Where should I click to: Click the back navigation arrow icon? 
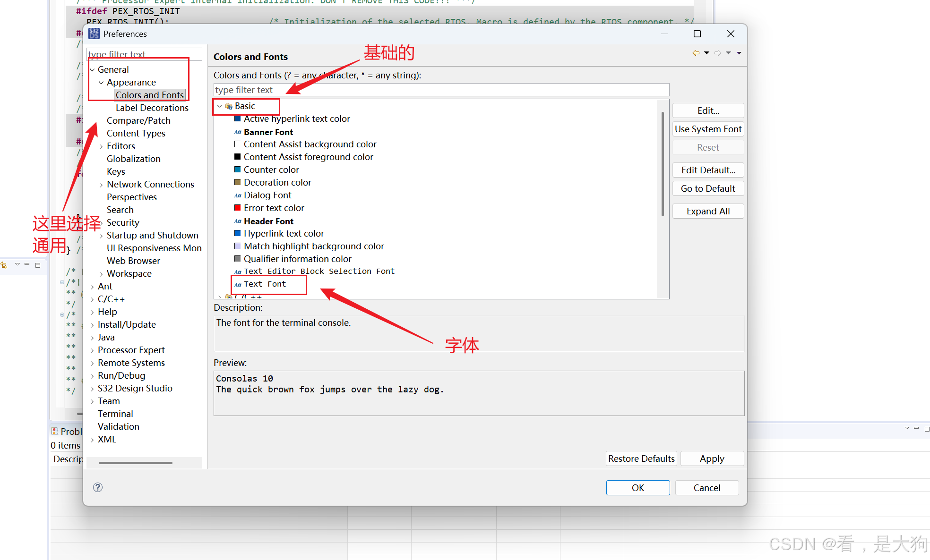pos(696,53)
